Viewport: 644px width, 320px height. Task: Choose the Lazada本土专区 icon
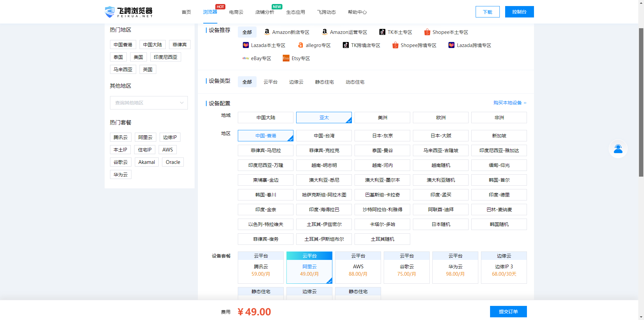[246, 45]
